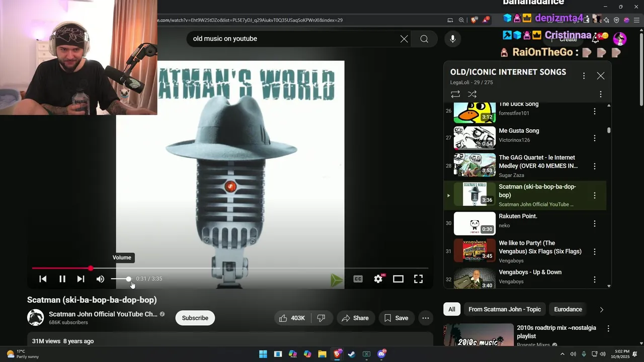Switch to theater mode
This screenshot has width=644, height=362.
click(398, 279)
